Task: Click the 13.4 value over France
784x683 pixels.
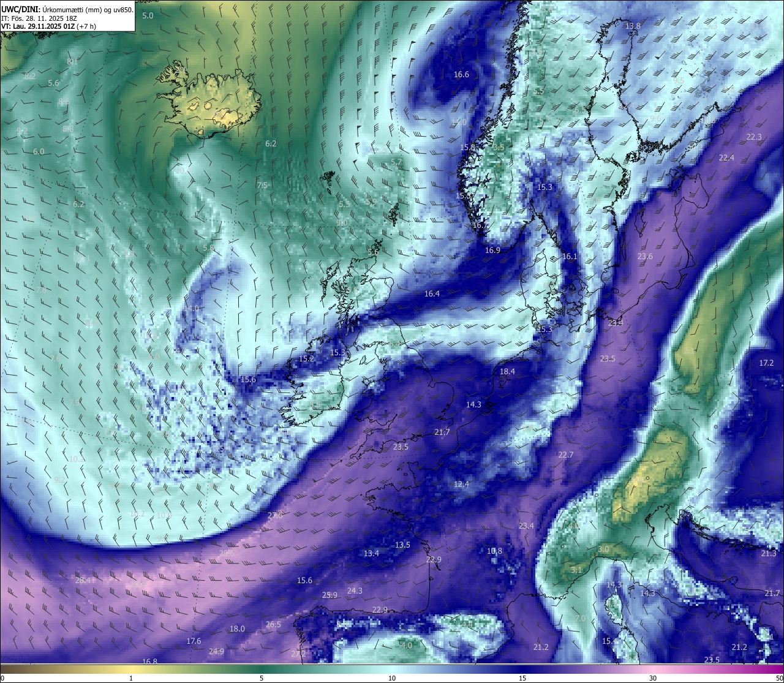Action: pos(371,554)
